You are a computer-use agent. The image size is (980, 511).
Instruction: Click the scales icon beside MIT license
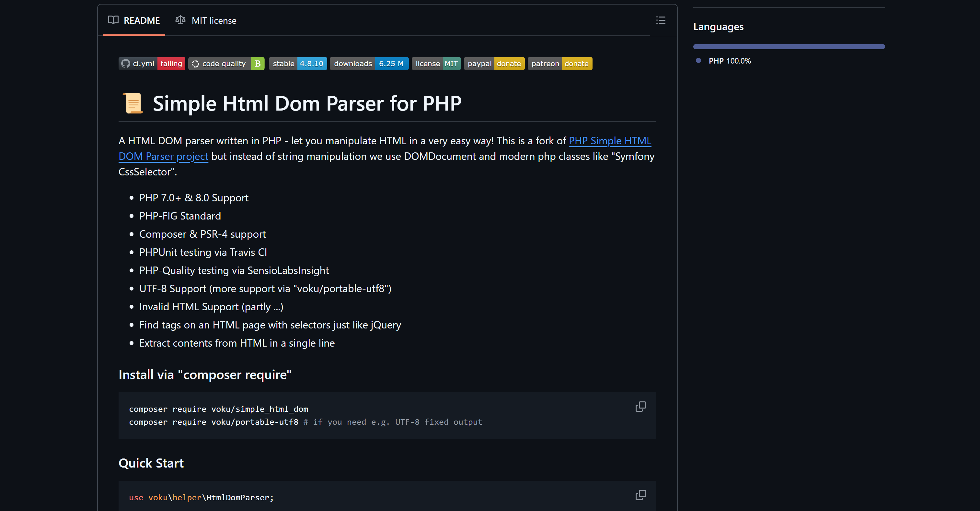180,20
